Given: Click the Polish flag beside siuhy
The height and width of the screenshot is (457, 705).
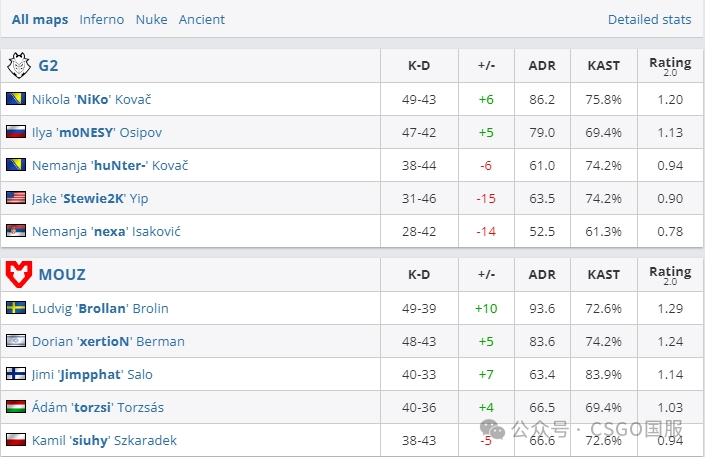Looking at the screenshot, I should [16, 440].
